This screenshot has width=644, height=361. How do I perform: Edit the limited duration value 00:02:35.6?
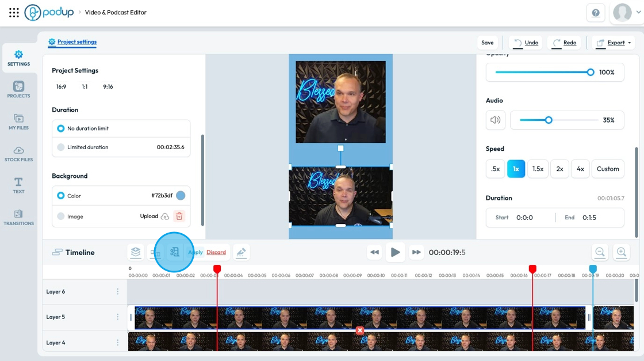point(170,147)
